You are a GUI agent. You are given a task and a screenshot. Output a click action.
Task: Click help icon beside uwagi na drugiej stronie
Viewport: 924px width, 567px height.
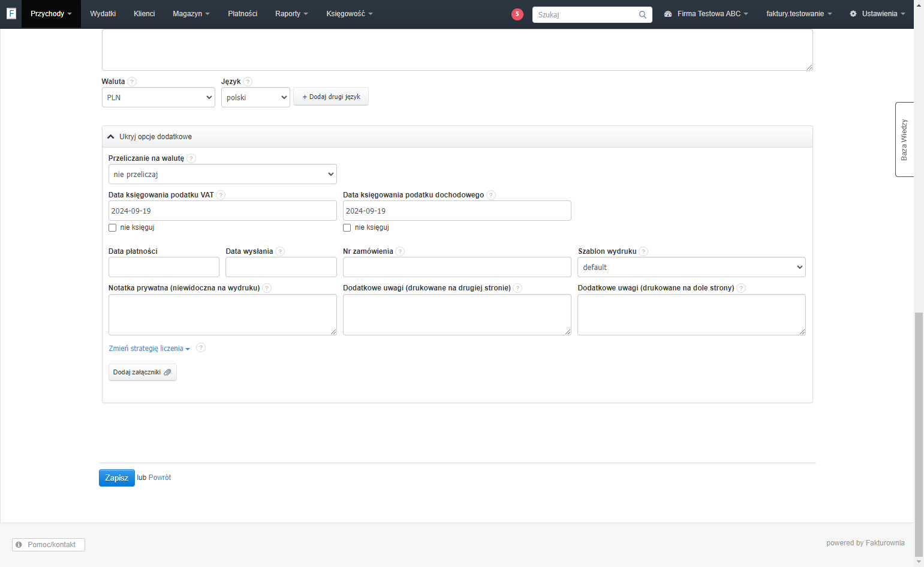point(517,288)
